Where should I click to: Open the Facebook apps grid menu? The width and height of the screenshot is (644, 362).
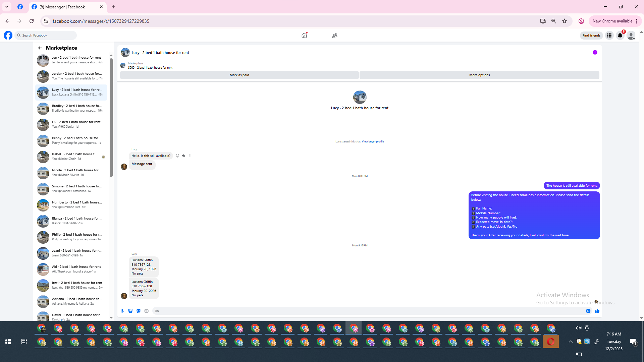609,36
